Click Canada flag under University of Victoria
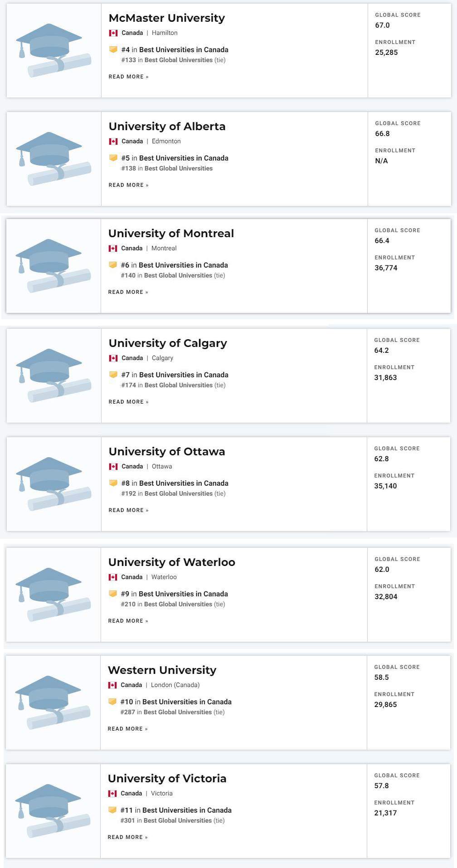 [112, 794]
